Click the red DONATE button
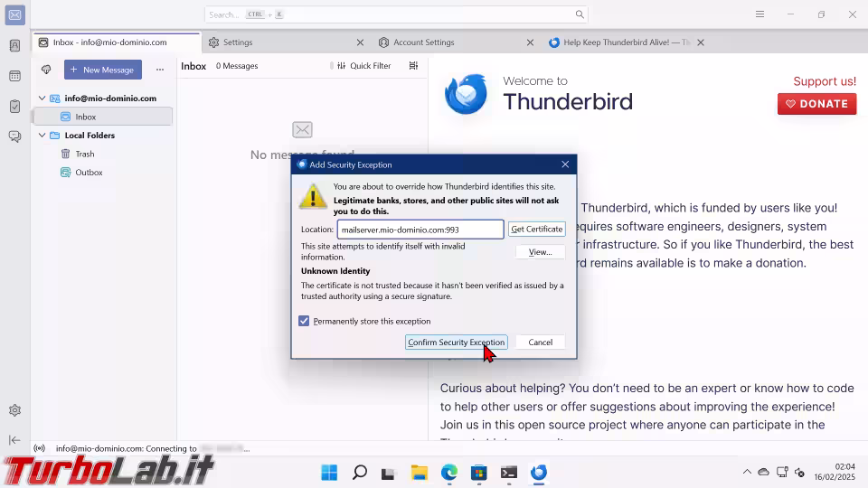Viewport: 868px width, 488px height. tap(817, 103)
